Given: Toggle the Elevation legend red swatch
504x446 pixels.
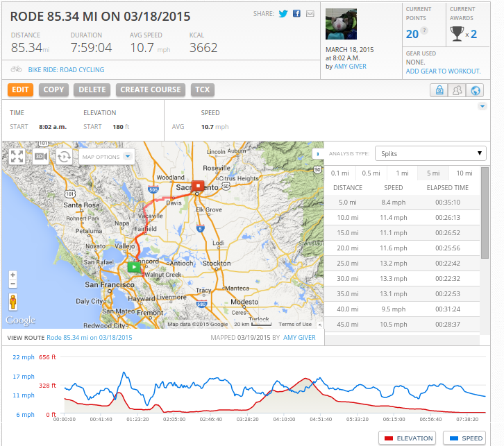Looking at the screenshot, I should point(389,438).
